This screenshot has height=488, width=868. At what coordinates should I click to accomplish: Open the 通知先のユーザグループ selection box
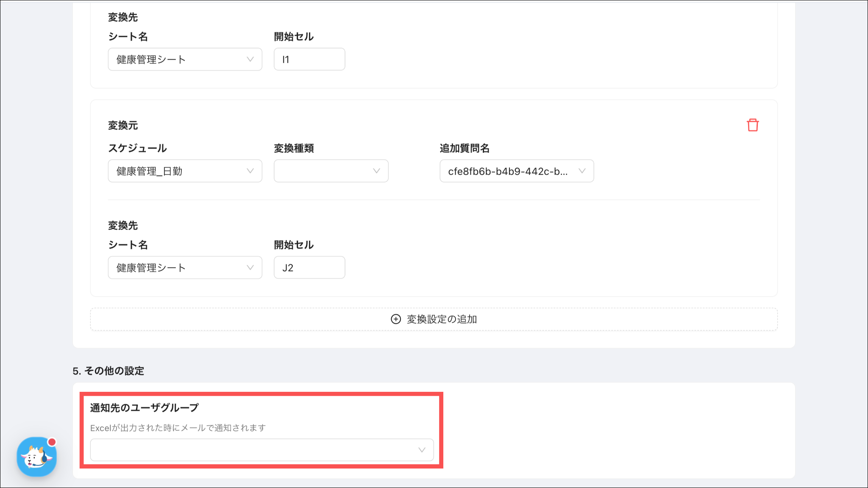coord(262,450)
